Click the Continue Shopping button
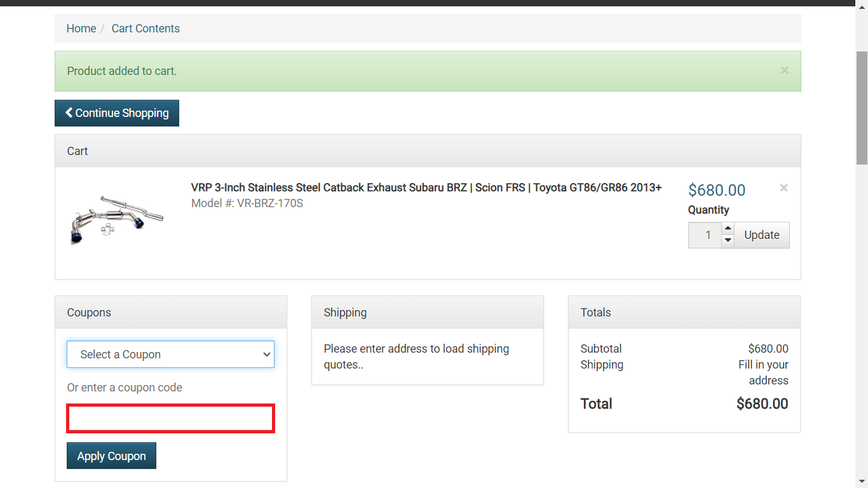The image size is (868, 488). pos(117,113)
